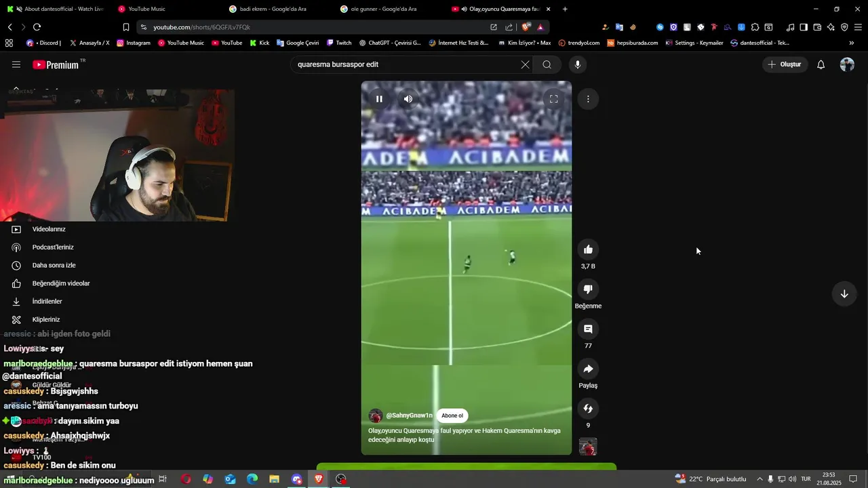Open the Brave Shields lion icon
Screen dimensions: 868x488
526,27
